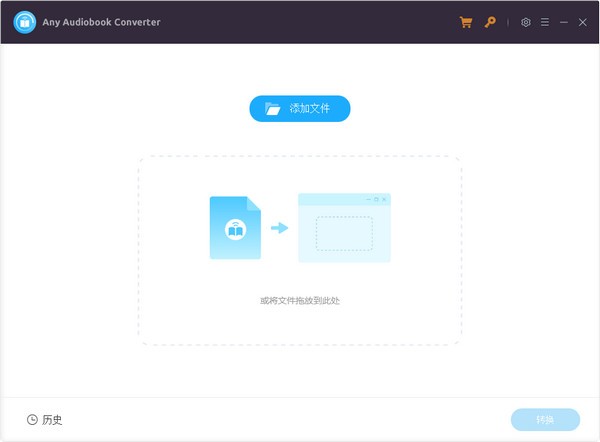Click the orange key registration icon
This screenshot has height=442, width=600.
[x=490, y=22]
